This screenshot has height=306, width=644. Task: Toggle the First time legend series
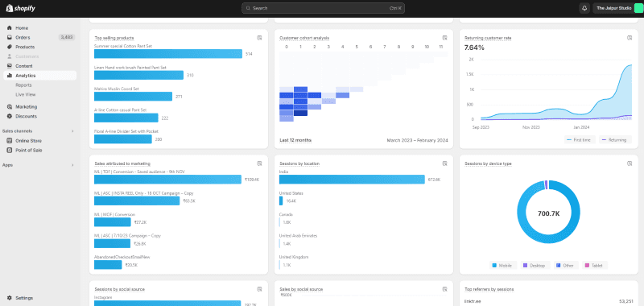coord(579,140)
